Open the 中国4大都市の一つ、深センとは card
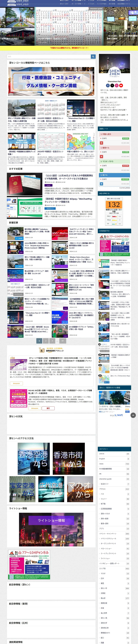The width and height of the screenshot is (138, 644). pos(81,147)
